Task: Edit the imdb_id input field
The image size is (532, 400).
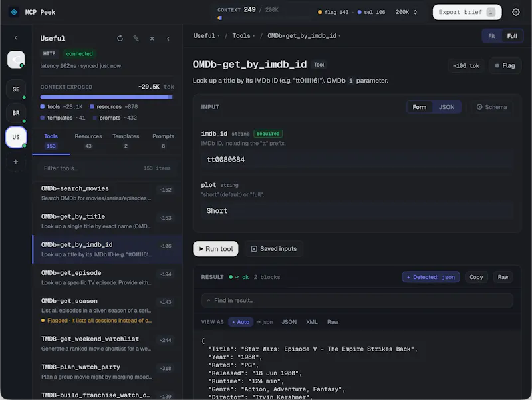Action: coord(356,160)
